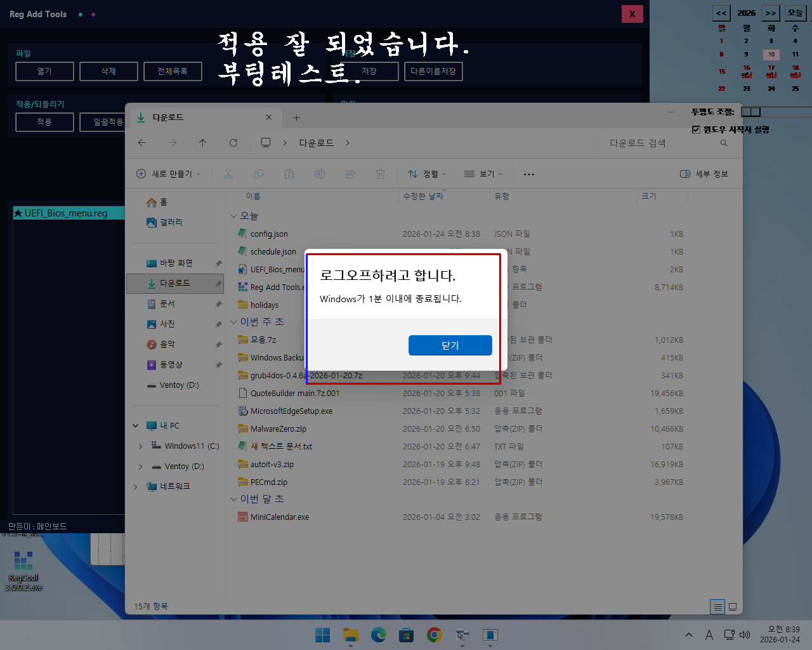The image size is (812, 650).
Task: Expand 네트워크 tree node
Action: (x=136, y=487)
